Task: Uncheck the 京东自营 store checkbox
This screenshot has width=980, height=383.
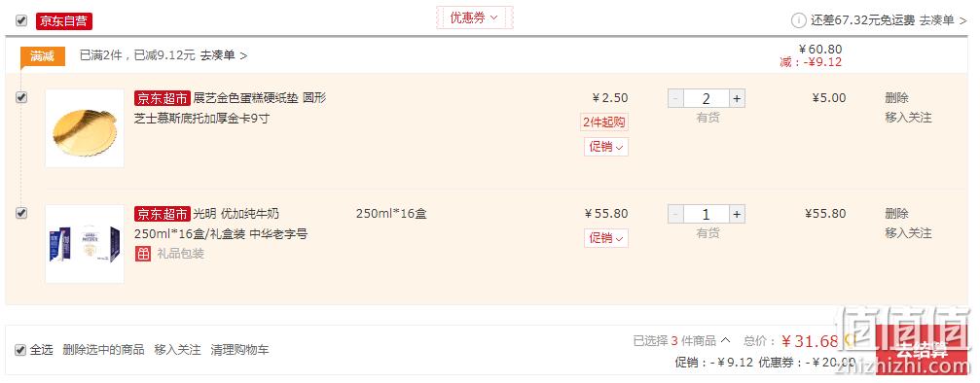Action: click(21, 20)
